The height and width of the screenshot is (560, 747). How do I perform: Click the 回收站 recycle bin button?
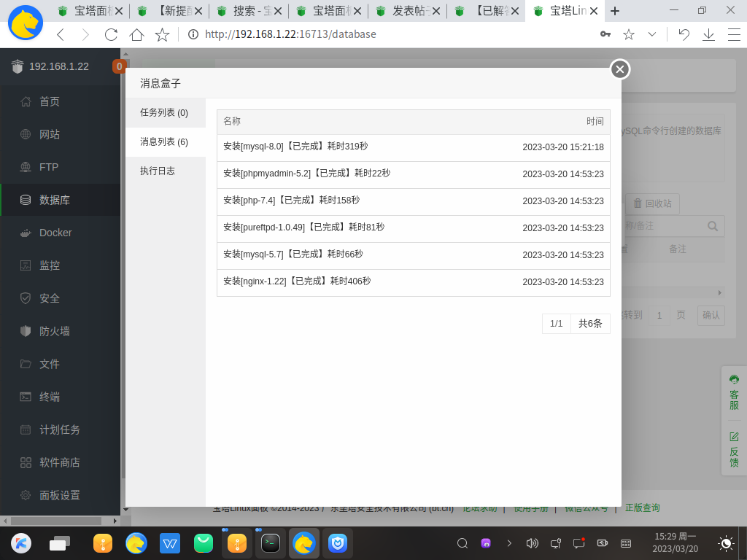point(652,204)
